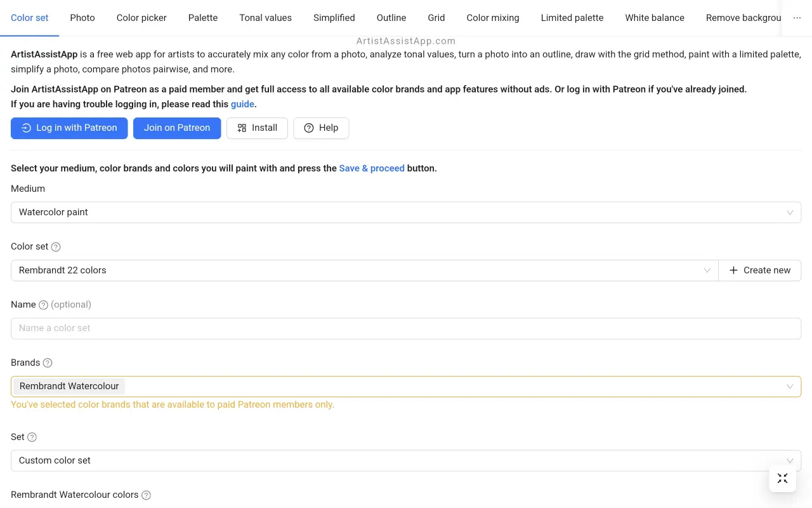Open the Color set tab
Image resolution: width=812 pixels, height=508 pixels.
coord(30,18)
